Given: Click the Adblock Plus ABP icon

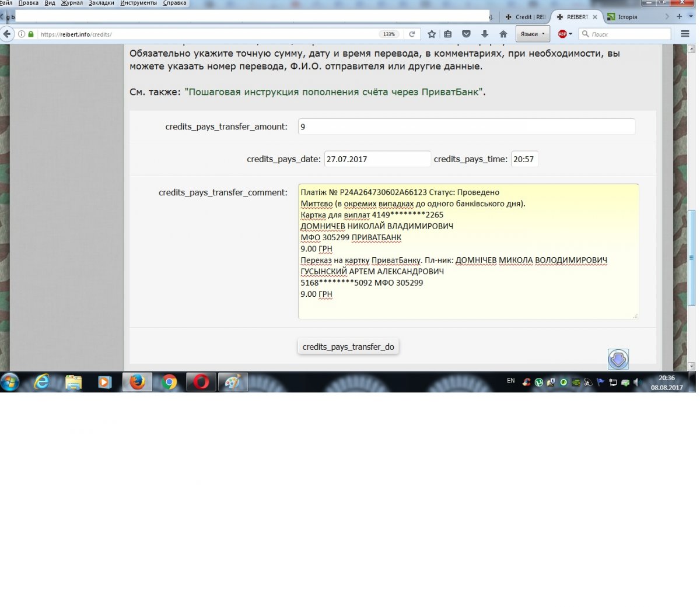Looking at the screenshot, I should [562, 34].
